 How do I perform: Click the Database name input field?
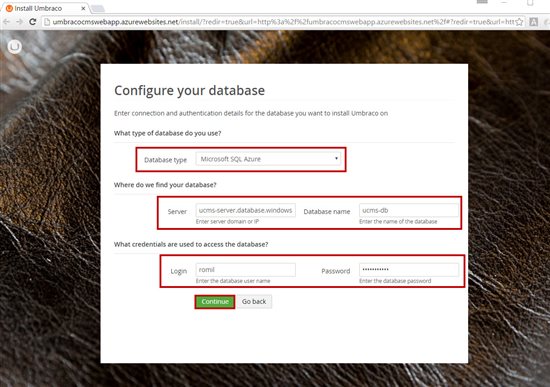(x=409, y=211)
